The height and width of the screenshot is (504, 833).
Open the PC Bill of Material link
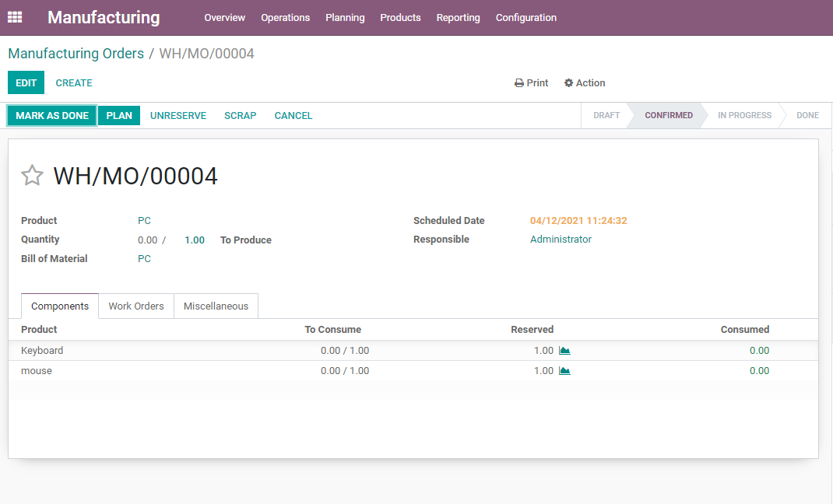(x=144, y=259)
